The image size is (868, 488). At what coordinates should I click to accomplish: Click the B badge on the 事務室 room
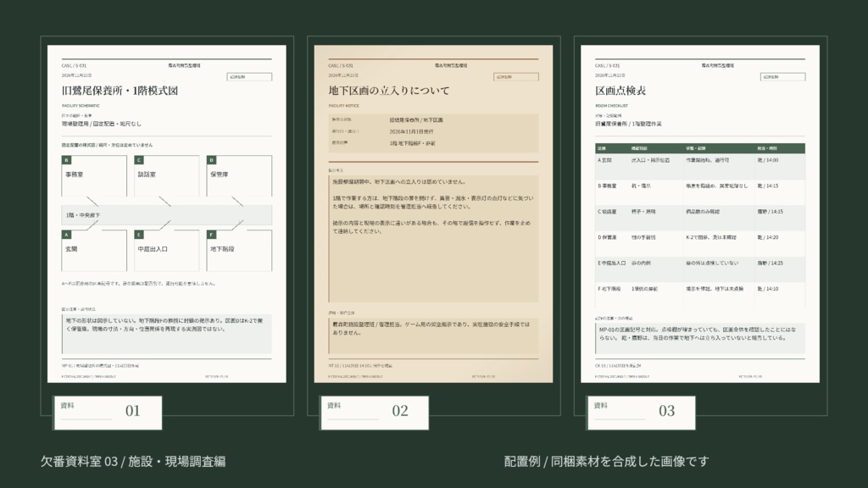(x=66, y=160)
